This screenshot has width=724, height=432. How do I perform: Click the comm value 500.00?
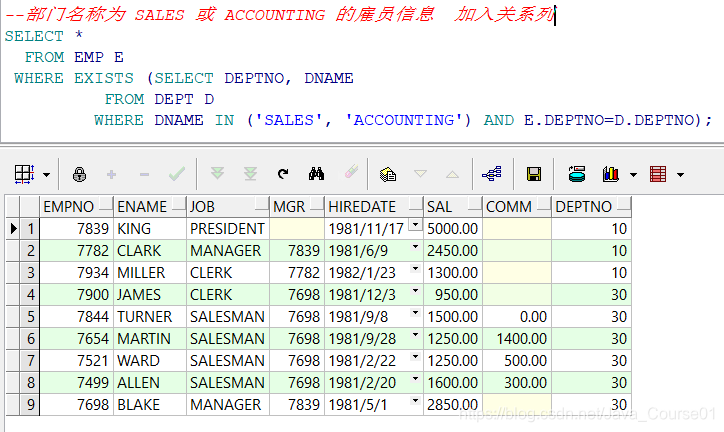[x=517, y=360]
